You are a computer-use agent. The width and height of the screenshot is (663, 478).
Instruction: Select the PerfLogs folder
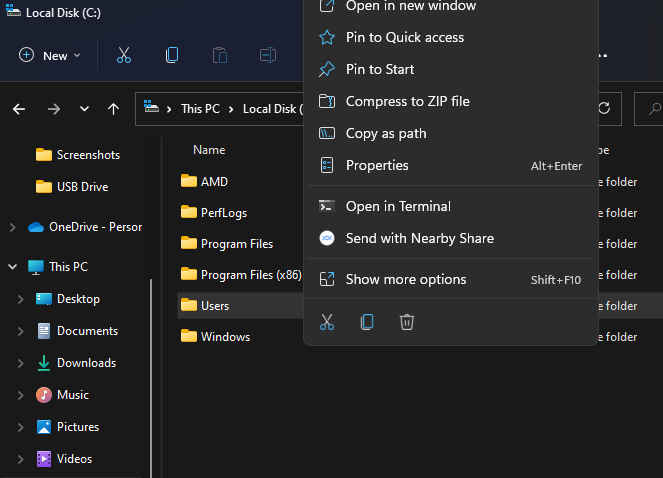pos(214,212)
